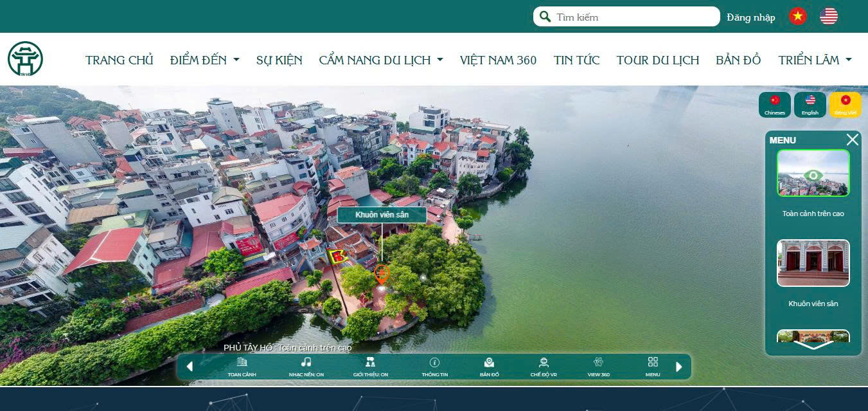
Task: Go to the Tin Tức page
Action: click(x=576, y=60)
